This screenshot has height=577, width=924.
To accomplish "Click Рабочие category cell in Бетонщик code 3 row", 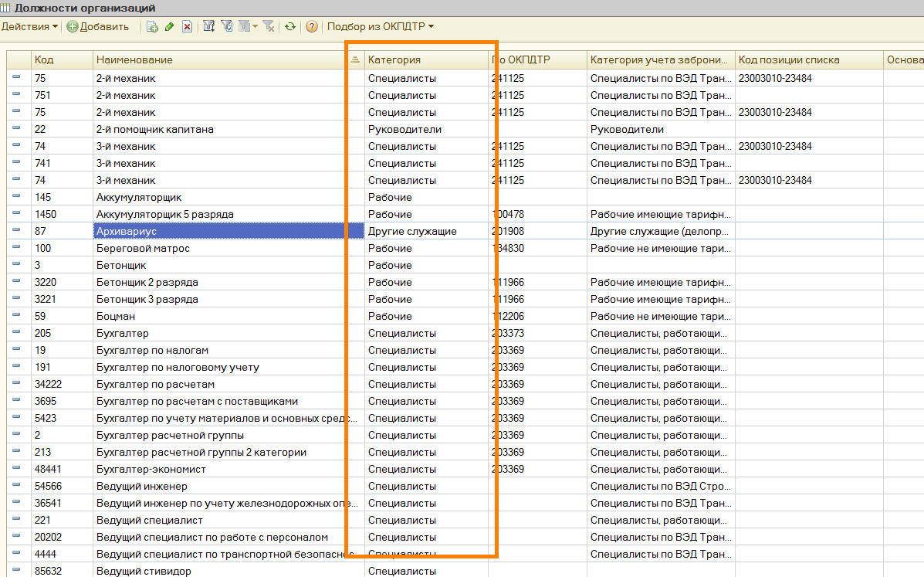I will pos(426,265).
